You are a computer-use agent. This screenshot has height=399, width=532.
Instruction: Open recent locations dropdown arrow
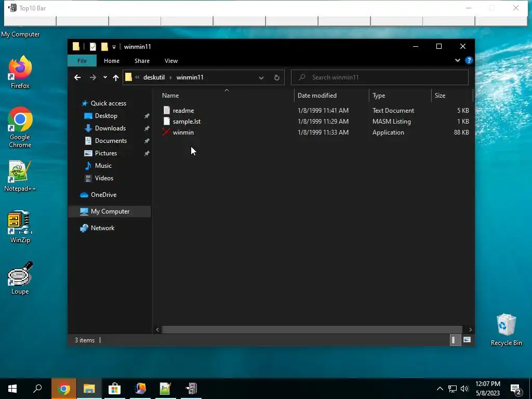(105, 78)
